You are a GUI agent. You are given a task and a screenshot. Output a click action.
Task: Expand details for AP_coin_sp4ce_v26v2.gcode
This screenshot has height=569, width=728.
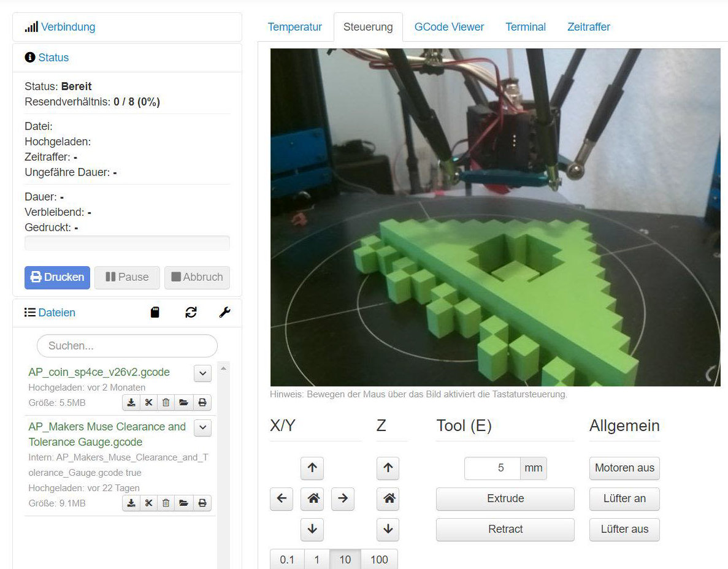pyautogui.click(x=202, y=373)
